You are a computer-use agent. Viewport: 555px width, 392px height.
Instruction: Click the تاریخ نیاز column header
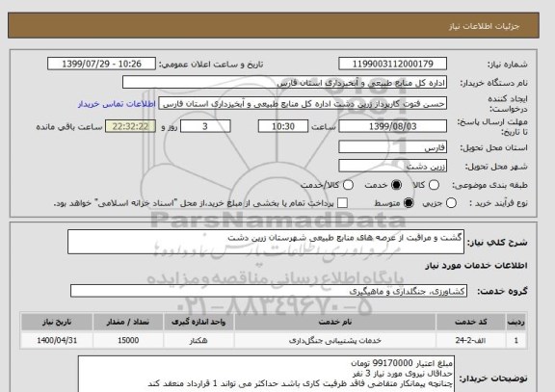click(x=57, y=322)
